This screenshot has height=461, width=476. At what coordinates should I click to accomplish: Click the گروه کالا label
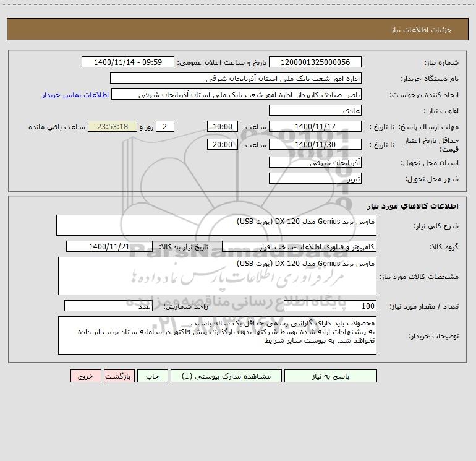[x=444, y=247]
